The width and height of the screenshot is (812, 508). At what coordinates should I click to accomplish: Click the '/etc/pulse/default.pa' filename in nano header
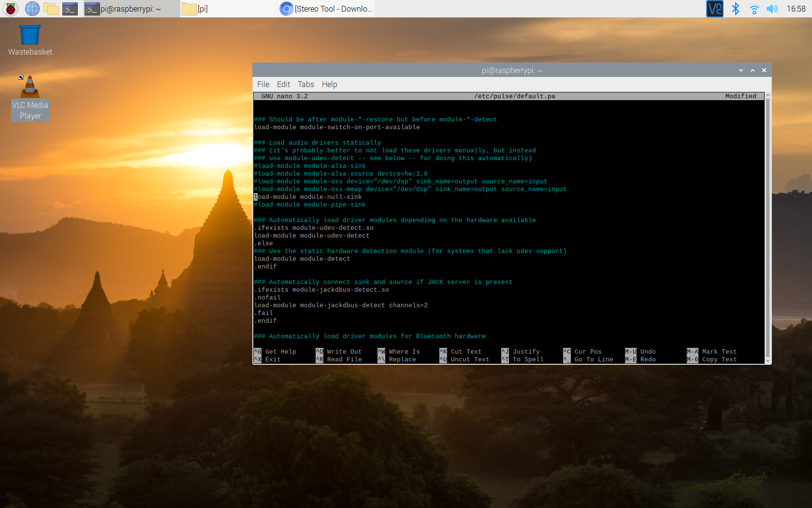[x=514, y=96]
